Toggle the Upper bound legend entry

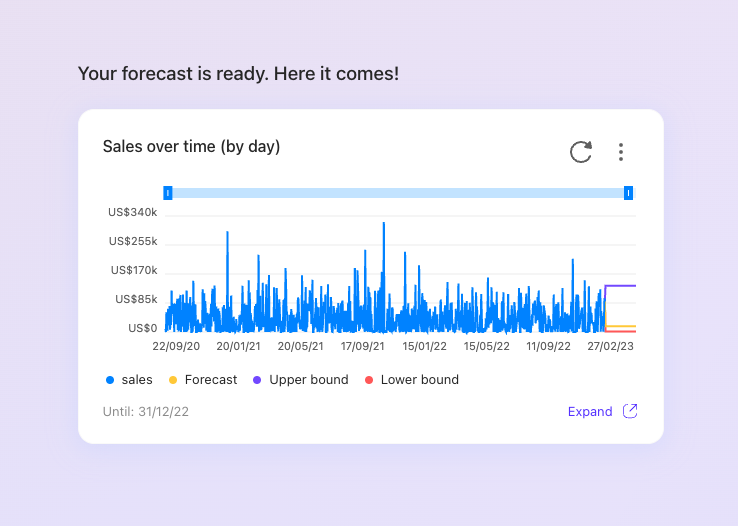(x=308, y=380)
